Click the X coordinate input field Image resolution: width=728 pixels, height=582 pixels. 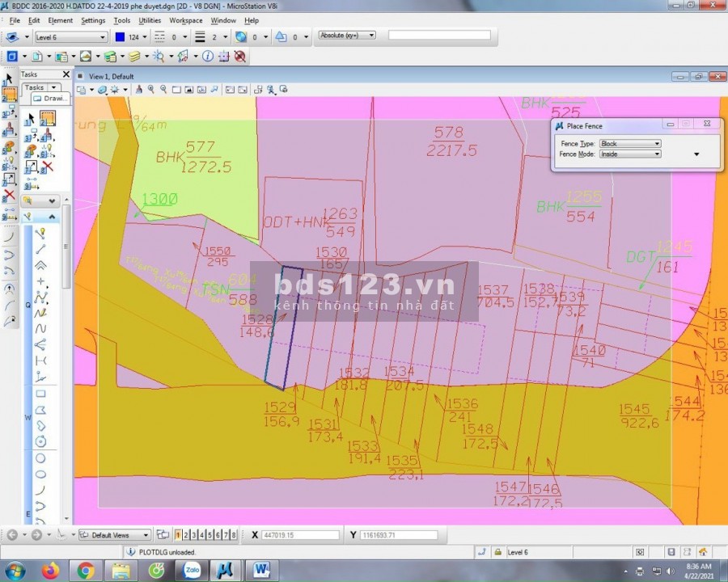pyautogui.click(x=300, y=535)
